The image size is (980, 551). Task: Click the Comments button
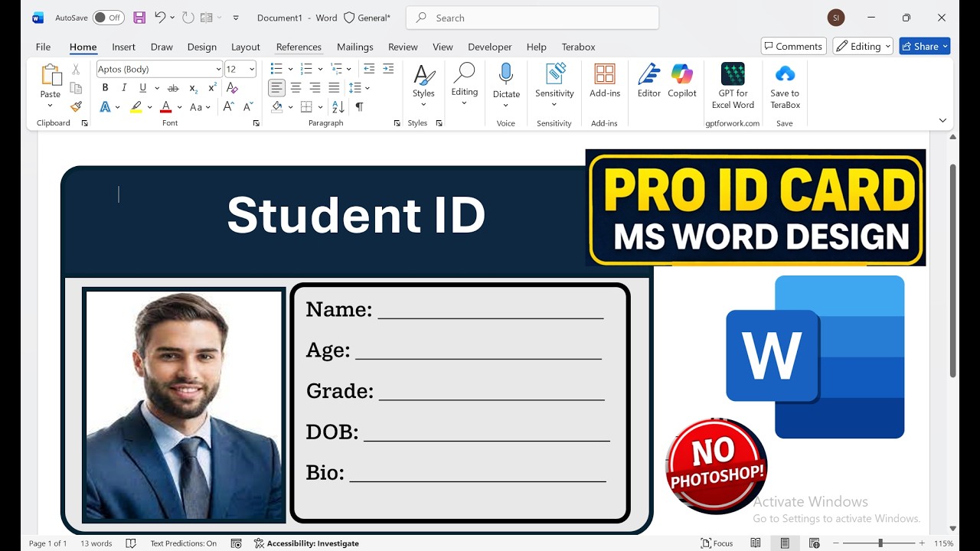(793, 46)
